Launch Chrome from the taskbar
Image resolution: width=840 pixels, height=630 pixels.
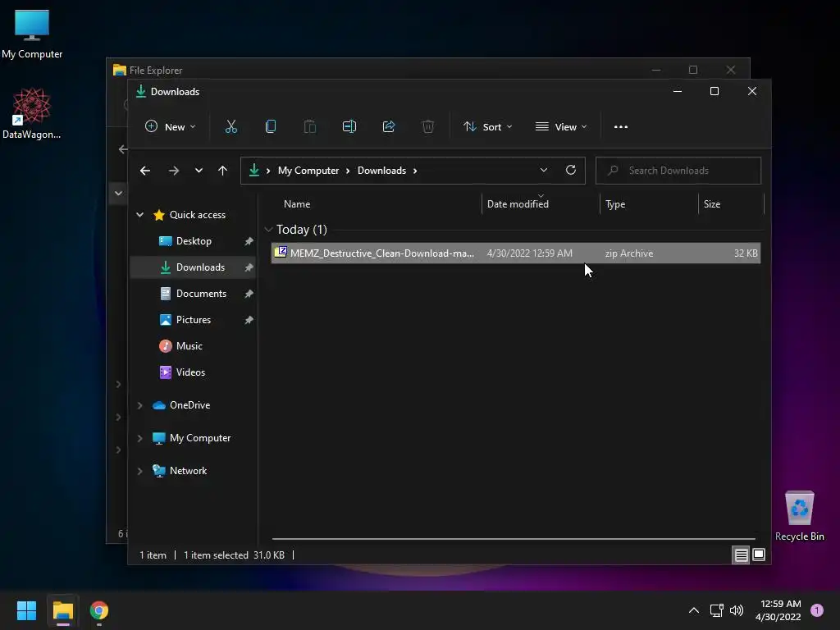tap(99, 610)
